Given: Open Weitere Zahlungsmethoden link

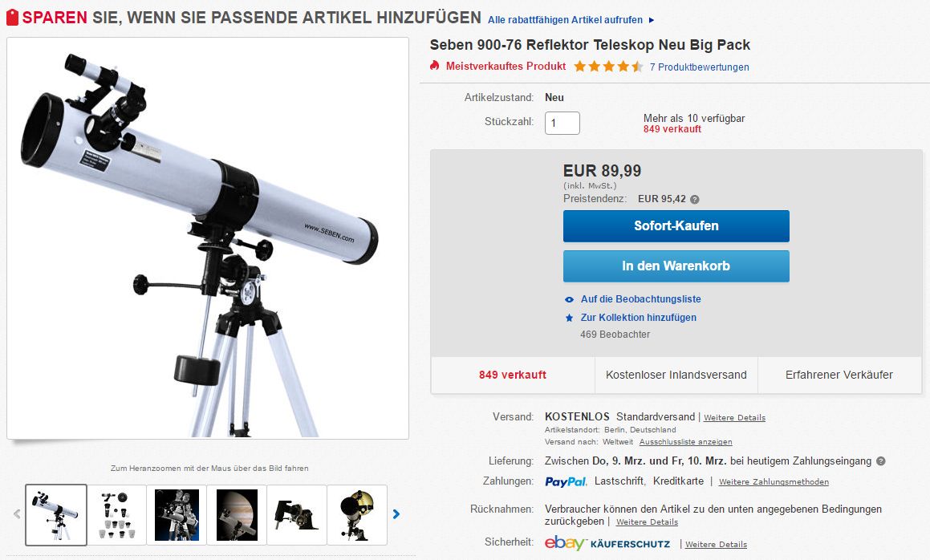Looking at the screenshot, I should (774, 481).
